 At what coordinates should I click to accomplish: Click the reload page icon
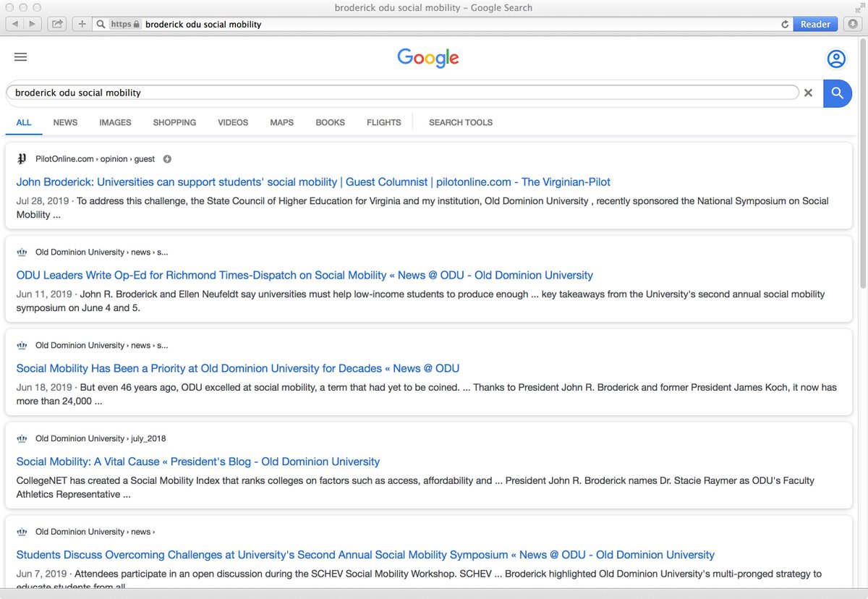click(x=785, y=24)
